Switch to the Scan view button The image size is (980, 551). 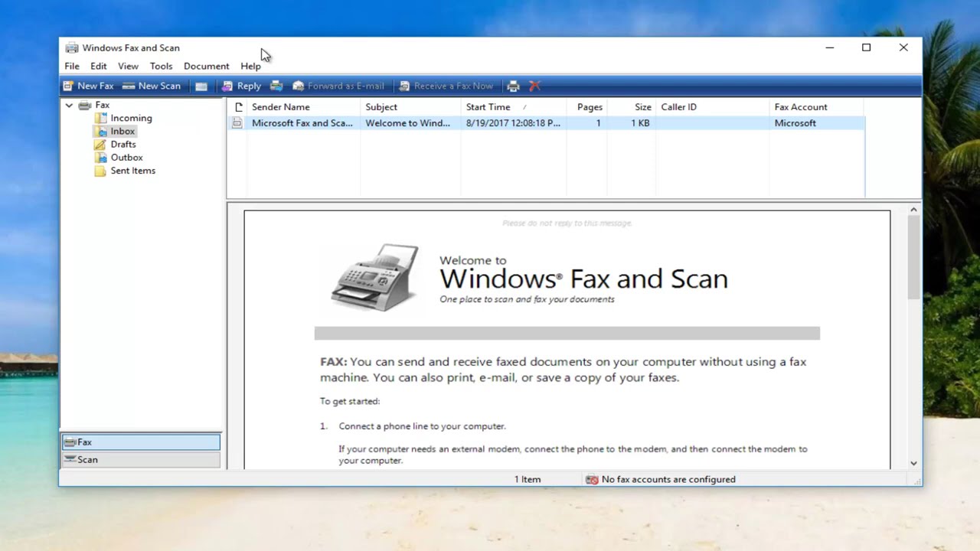pyautogui.click(x=141, y=459)
